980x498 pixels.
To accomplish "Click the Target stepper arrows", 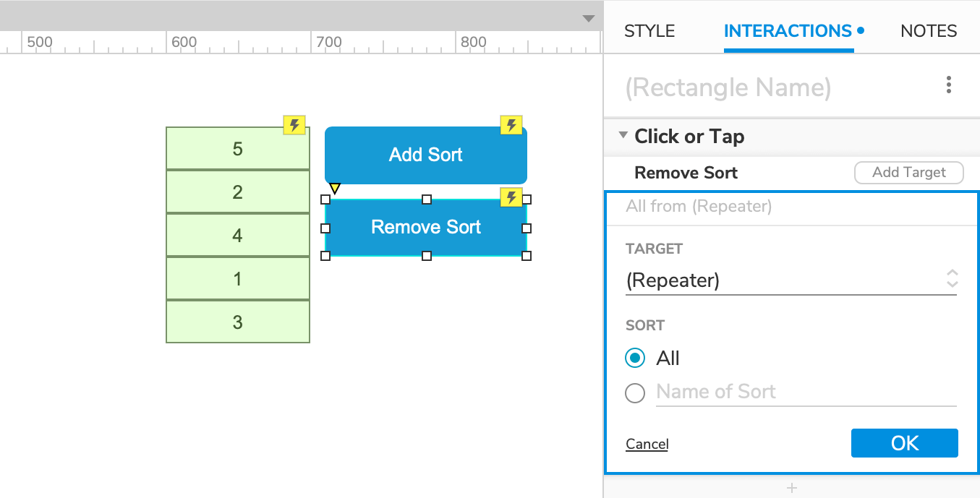I will [x=953, y=280].
